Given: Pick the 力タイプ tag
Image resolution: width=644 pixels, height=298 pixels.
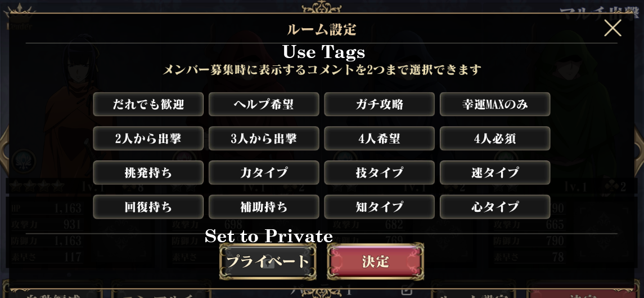Looking at the screenshot, I should 264,173.
